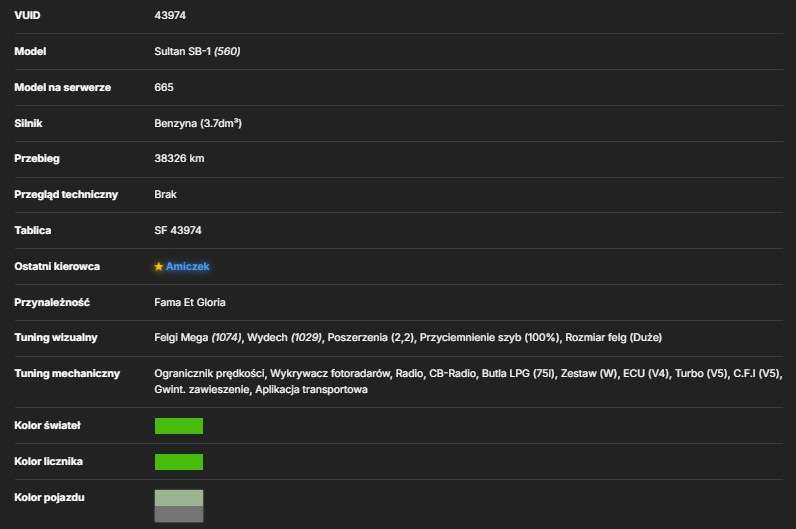Click ECU (V4) tuning entry

[x=646, y=374]
